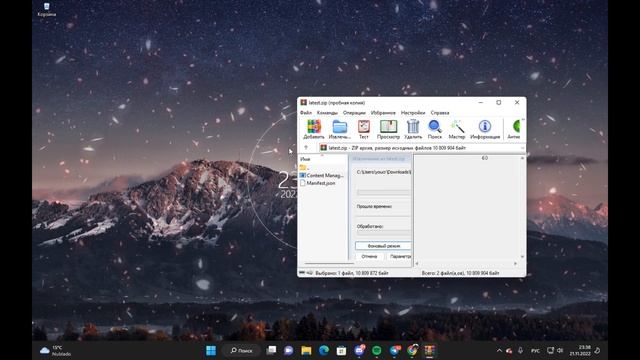Image resolution: width=640 pixels, height=360 pixels.
Task: Click the microphone tray icon
Action: pos(520,350)
